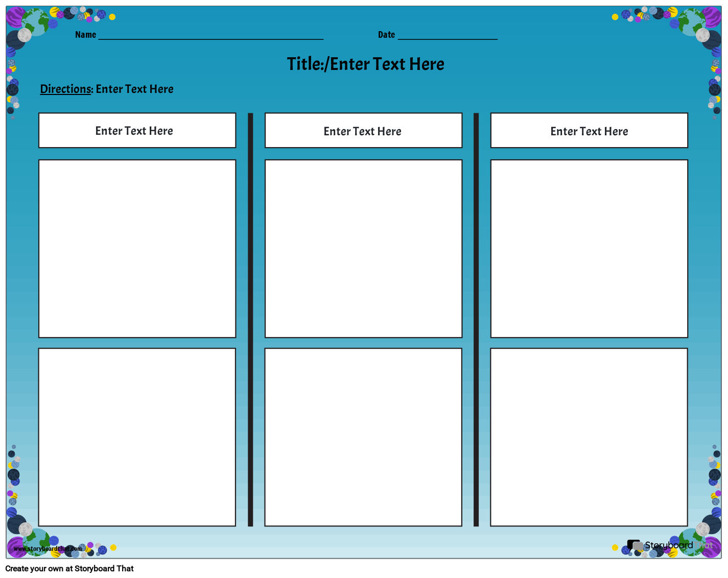
Task: Select the purple swirled planet at bottom left
Action: coord(16,547)
